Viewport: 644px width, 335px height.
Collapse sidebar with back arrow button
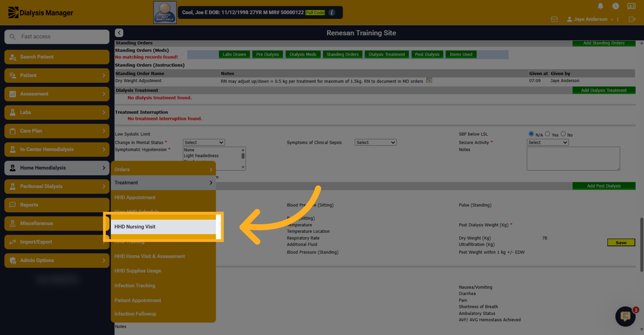119,33
